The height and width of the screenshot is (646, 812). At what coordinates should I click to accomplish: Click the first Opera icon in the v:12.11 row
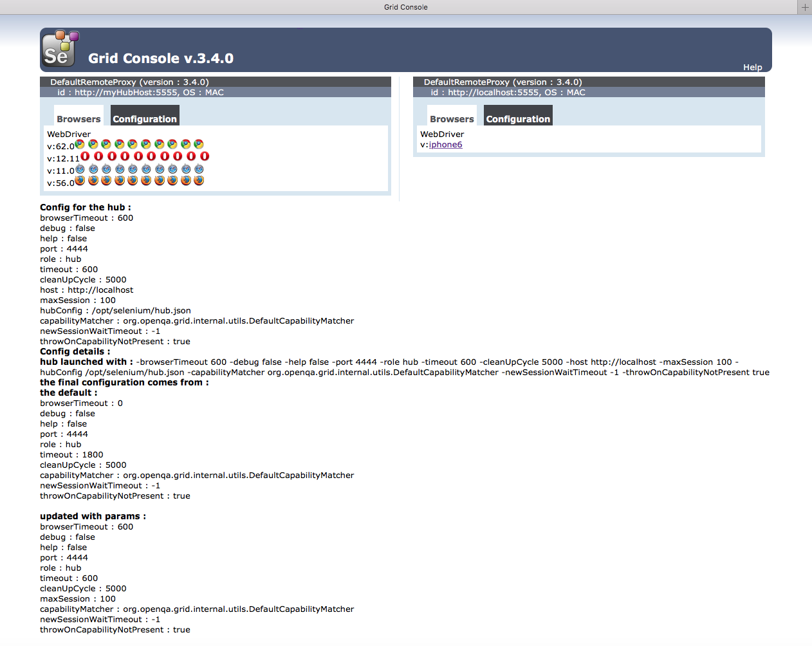click(85, 156)
